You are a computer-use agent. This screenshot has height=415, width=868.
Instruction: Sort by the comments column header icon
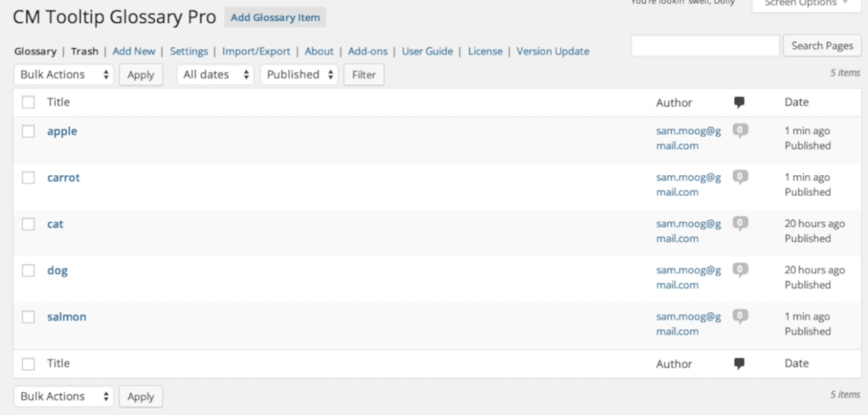[x=739, y=103]
